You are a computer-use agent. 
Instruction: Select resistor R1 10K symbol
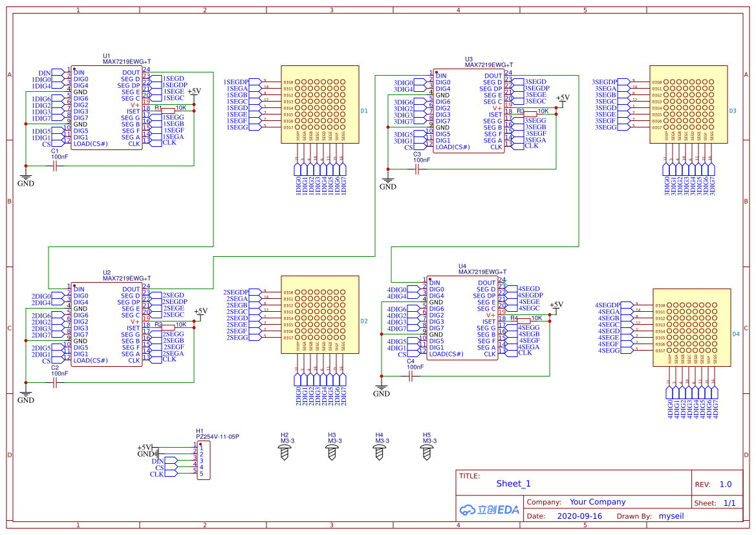[x=167, y=111]
